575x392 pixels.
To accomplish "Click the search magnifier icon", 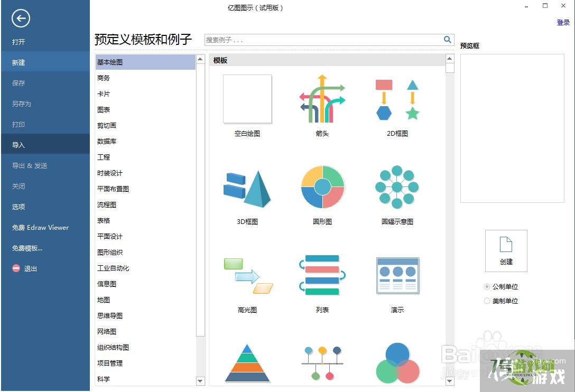I will pos(448,39).
